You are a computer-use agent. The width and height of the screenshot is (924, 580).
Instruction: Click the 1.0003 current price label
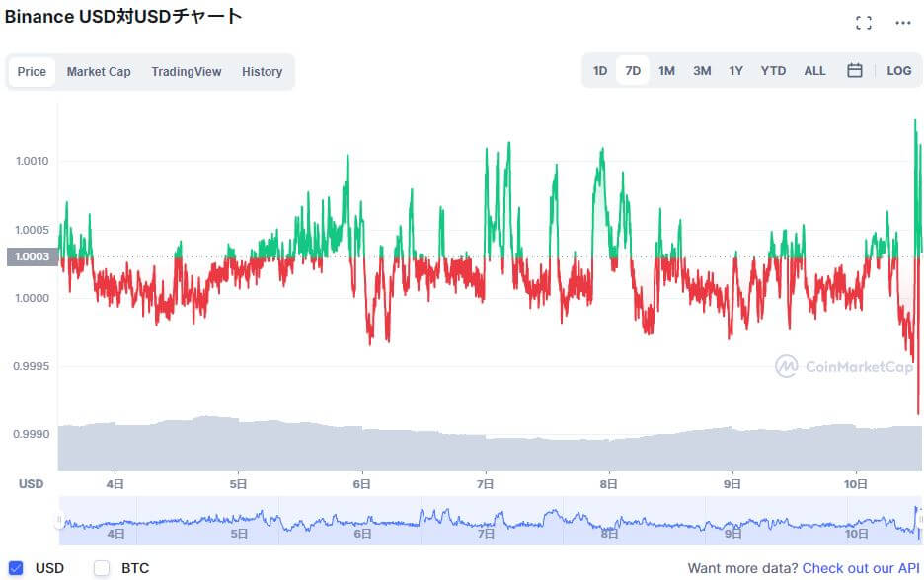click(32, 256)
